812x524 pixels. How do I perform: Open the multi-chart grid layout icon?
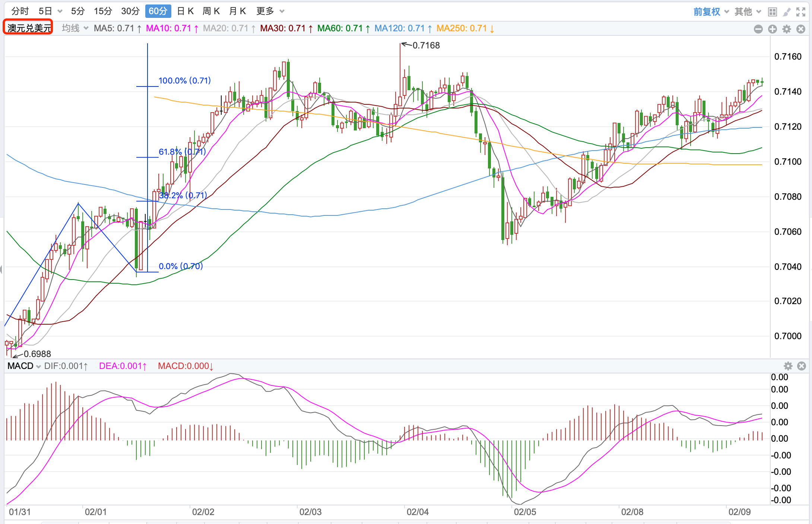point(773,12)
